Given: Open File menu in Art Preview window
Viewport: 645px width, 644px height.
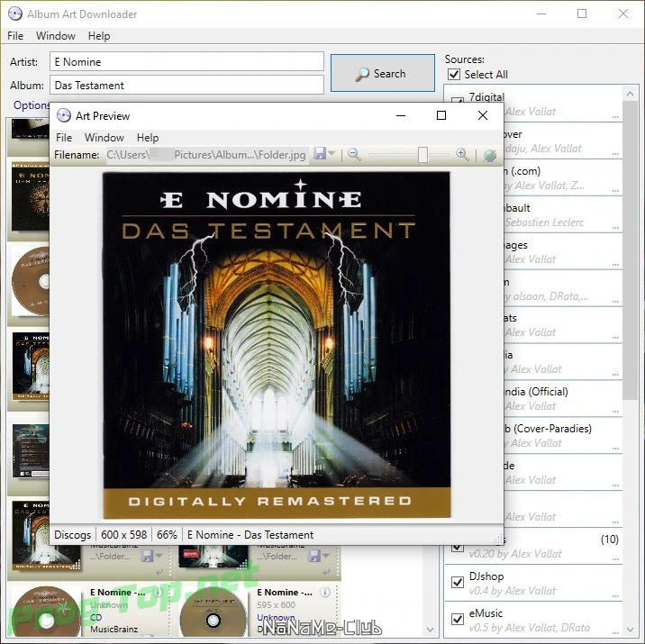Looking at the screenshot, I should tap(64, 137).
